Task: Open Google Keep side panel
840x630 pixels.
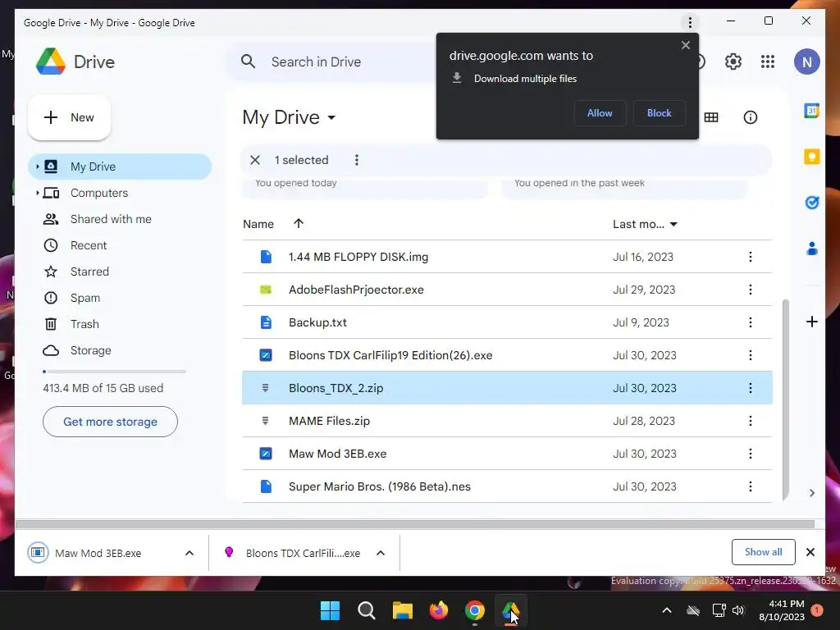Action: pyautogui.click(x=811, y=157)
